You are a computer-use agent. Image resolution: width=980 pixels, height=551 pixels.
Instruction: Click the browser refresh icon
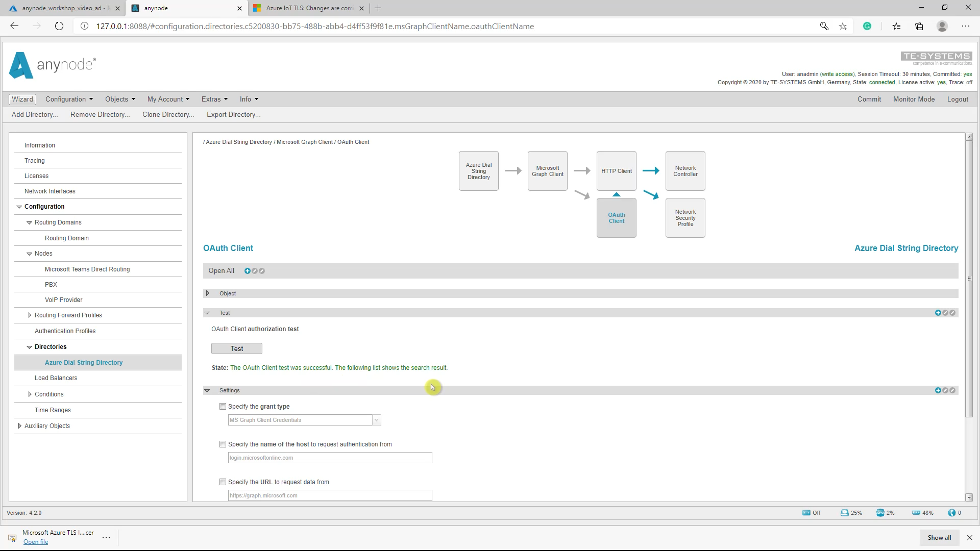pos(59,26)
